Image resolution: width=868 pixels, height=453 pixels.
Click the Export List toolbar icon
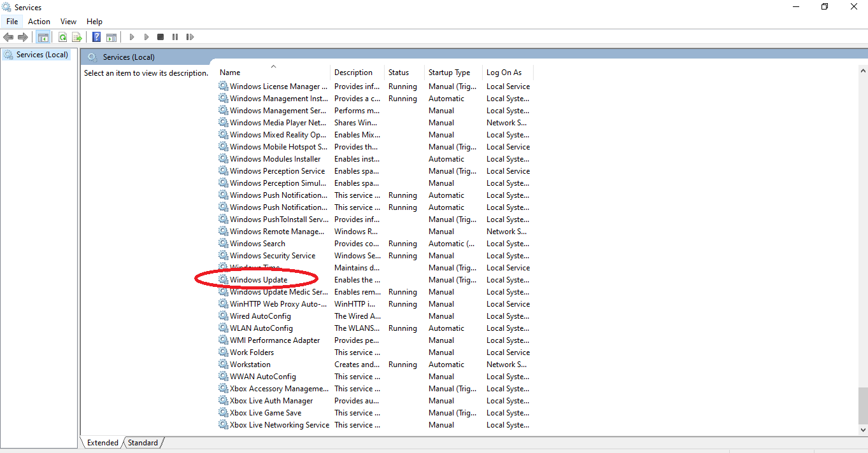(77, 38)
